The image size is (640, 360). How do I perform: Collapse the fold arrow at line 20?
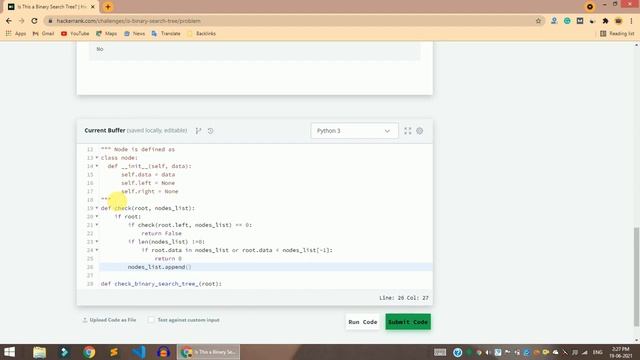point(97,216)
